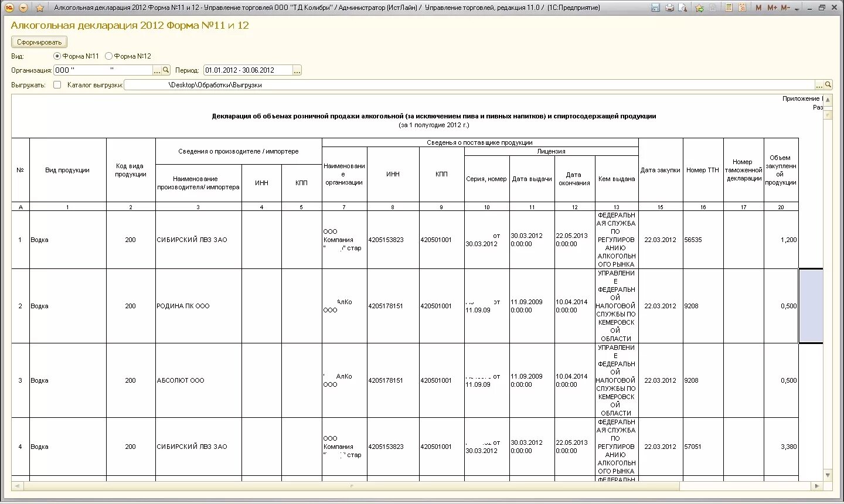Click ИНН 4205153823 in row 1
The height and width of the screenshot is (504, 844).
coord(393,240)
